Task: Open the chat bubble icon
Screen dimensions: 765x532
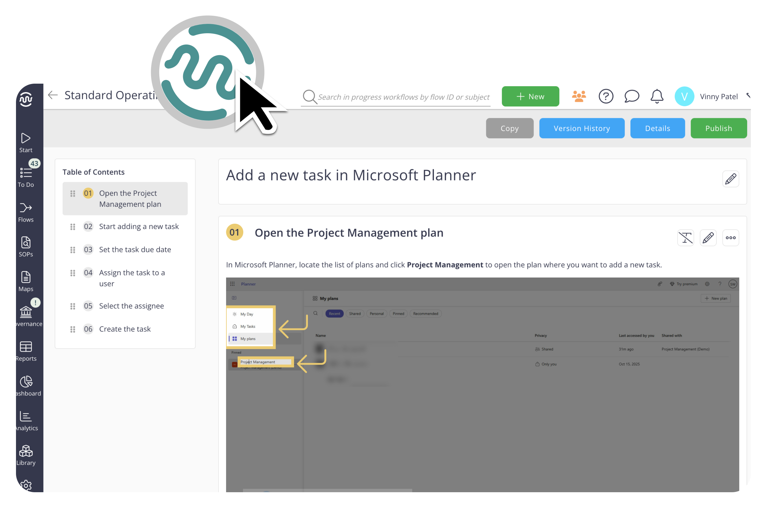Action: click(631, 96)
